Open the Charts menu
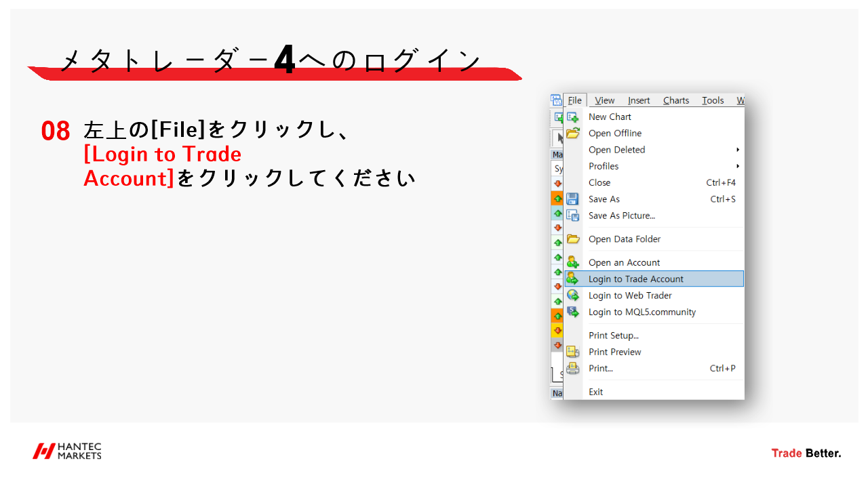The image size is (868, 488). coord(675,100)
